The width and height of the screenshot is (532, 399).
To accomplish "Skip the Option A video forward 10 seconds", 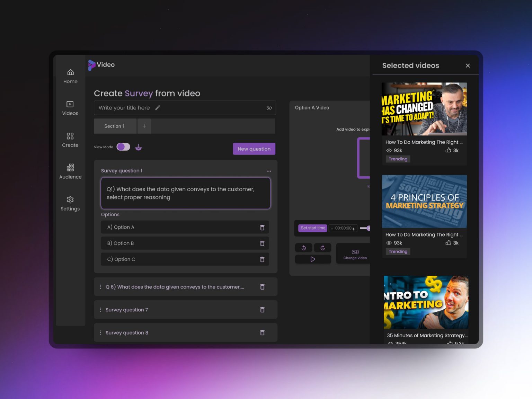I will pos(322,248).
